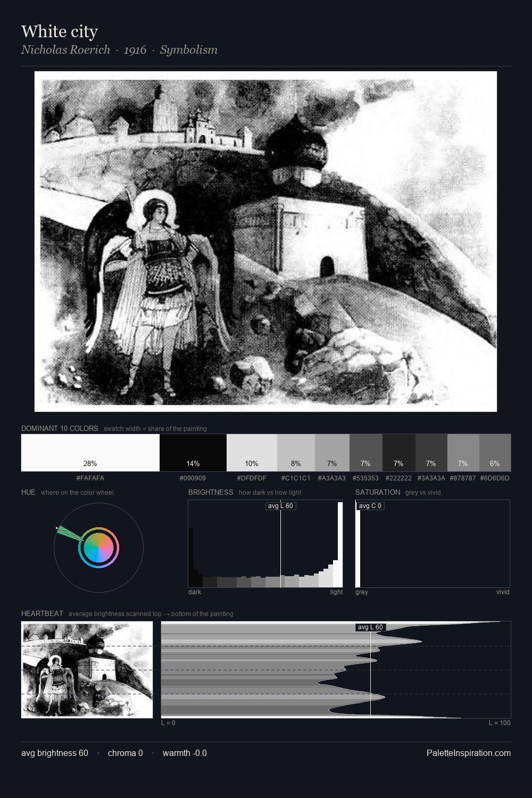Click the avg L 60 brightness label

click(280, 506)
